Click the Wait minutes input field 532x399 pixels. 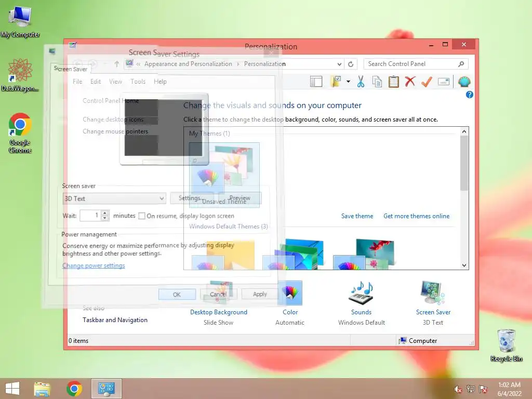point(90,216)
